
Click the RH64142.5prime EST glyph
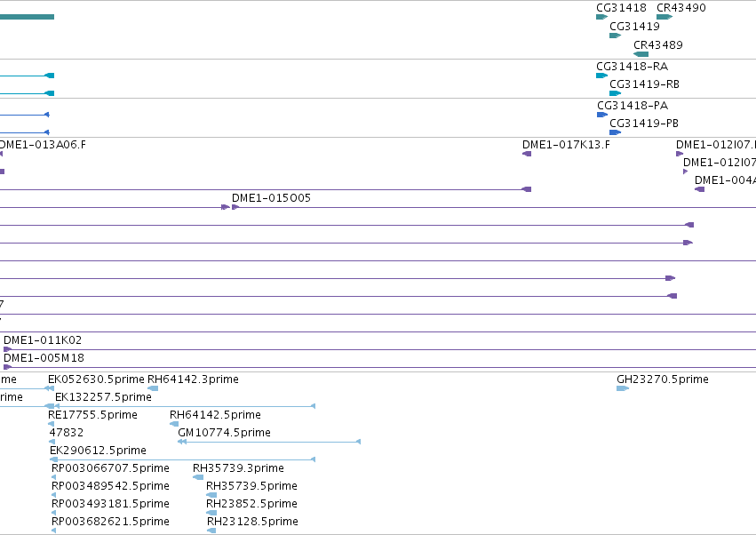(x=174, y=424)
